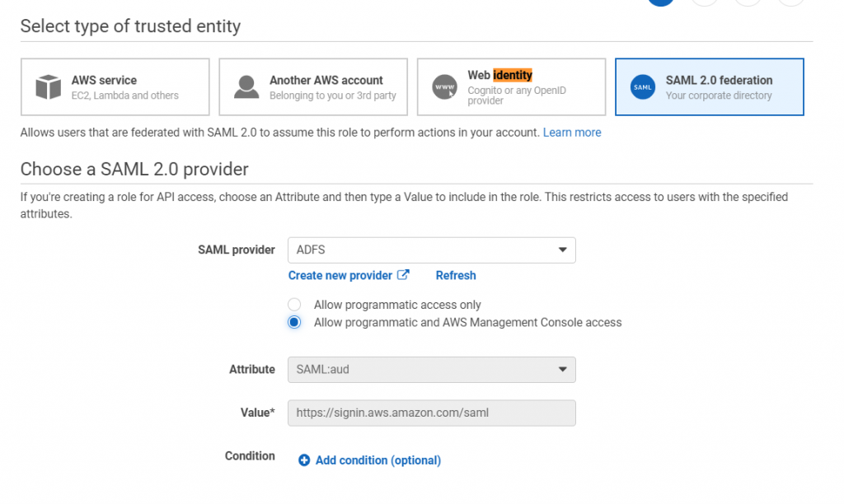Select the AWS service trusted entity card
844x504 pixels.
(x=115, y=86)
